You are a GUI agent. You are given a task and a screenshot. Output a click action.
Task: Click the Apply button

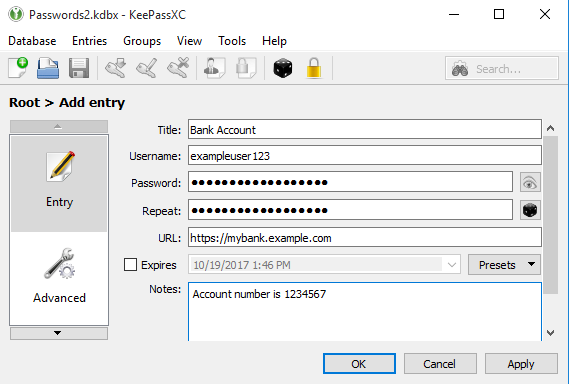[521, 364]
